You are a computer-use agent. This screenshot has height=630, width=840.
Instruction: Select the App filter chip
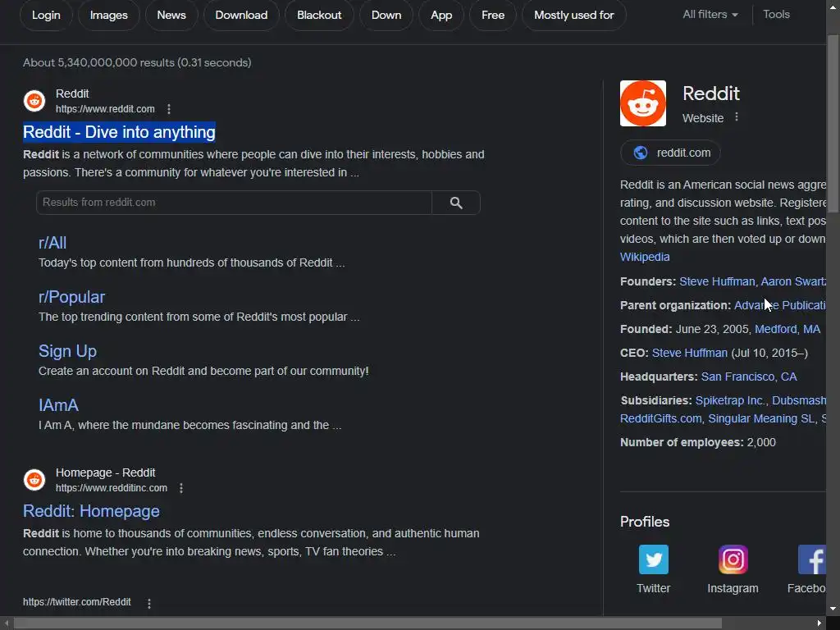pyautogui.click(x=441, y=15)
